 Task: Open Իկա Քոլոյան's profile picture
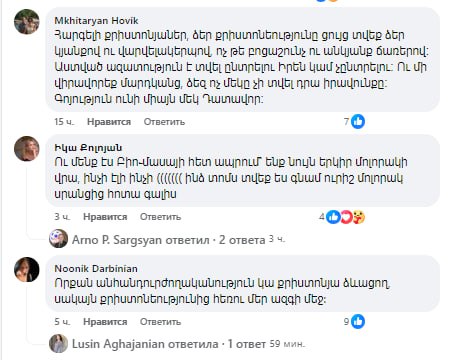pyautogui.click(x=27, y=148)
